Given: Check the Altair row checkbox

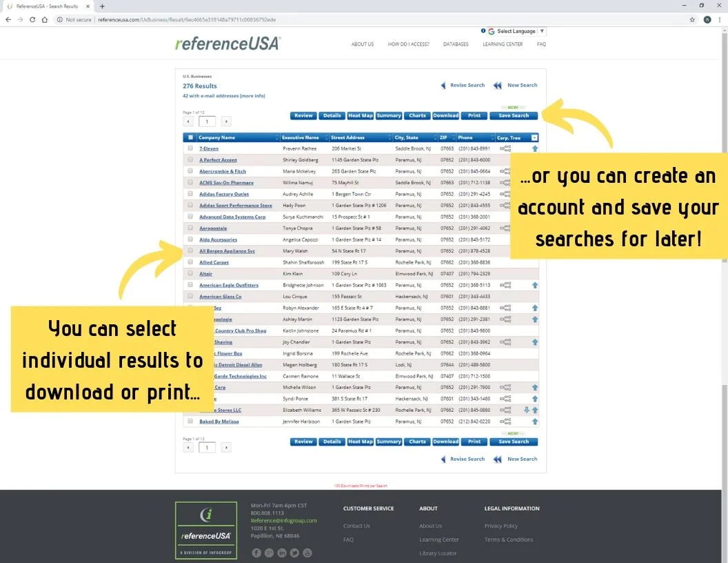Looking at the screenshot, I should pyautogui.click(x=190, y=273).
